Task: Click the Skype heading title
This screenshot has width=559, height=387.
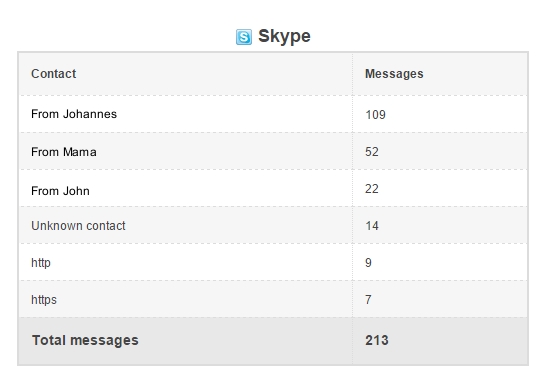Action: 284,36
